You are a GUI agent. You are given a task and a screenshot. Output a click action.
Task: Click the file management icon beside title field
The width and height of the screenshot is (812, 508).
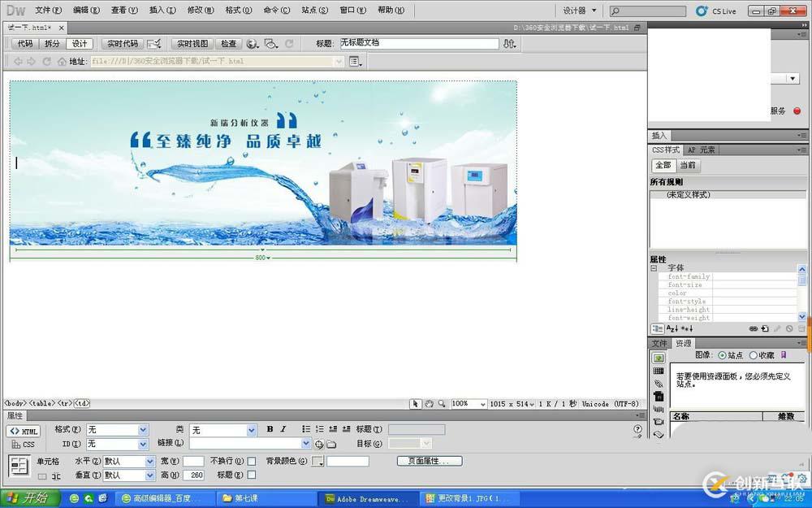click(x=510, y=44)
